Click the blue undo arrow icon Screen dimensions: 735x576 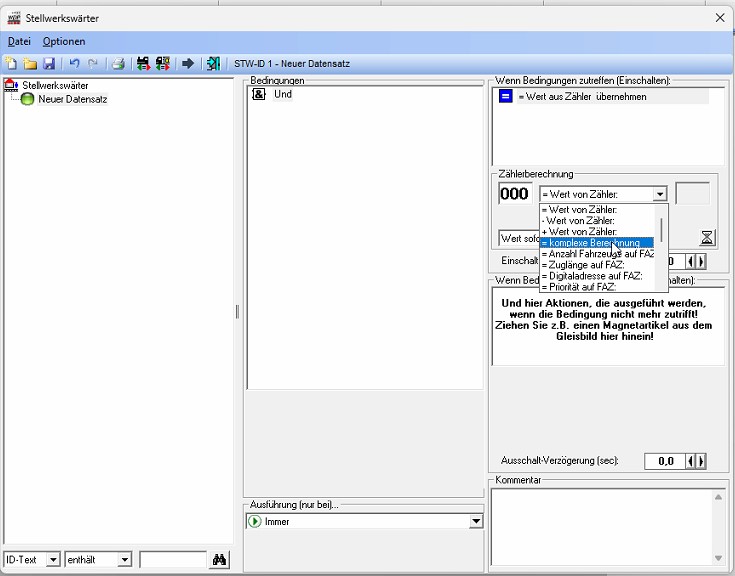click(74, 64)
